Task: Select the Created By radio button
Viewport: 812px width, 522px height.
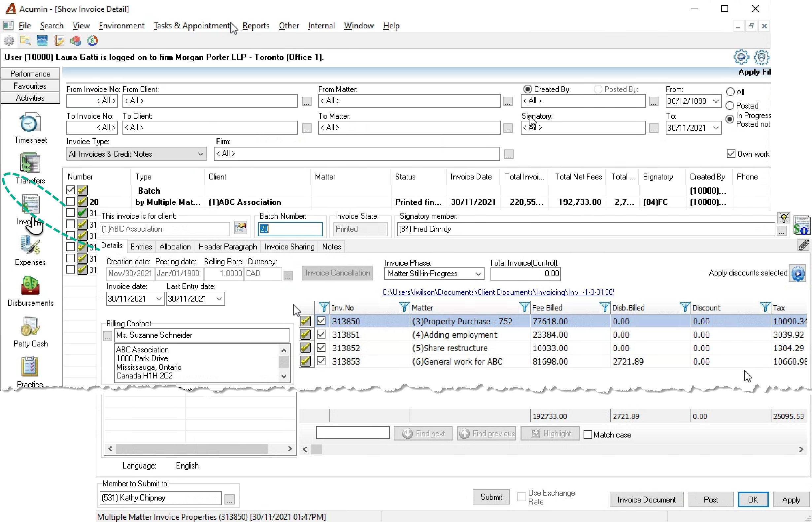Action: point(527,89)
